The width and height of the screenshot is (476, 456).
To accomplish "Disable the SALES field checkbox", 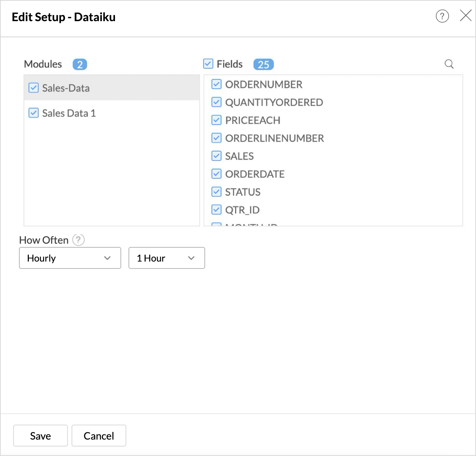I will (216, 156).
